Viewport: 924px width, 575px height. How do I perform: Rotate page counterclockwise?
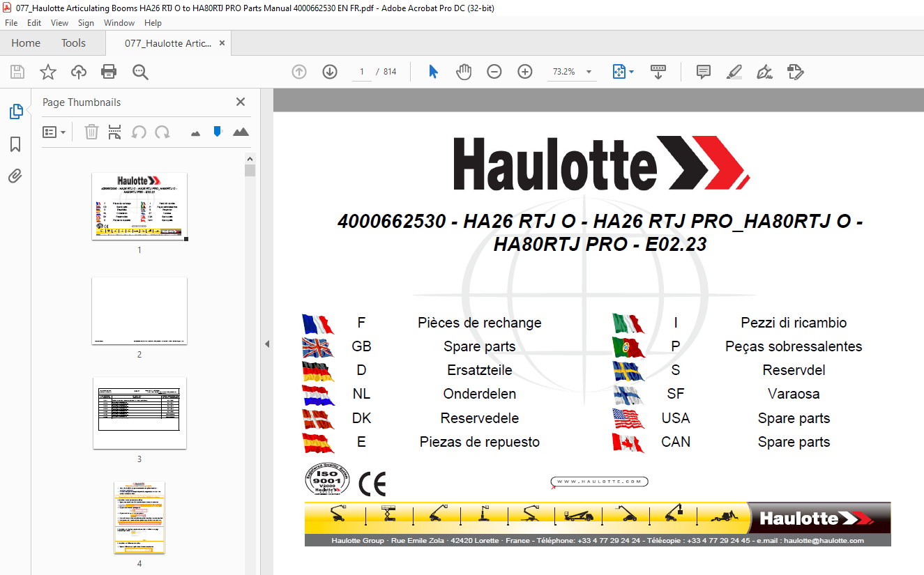(x=139, y=132)
